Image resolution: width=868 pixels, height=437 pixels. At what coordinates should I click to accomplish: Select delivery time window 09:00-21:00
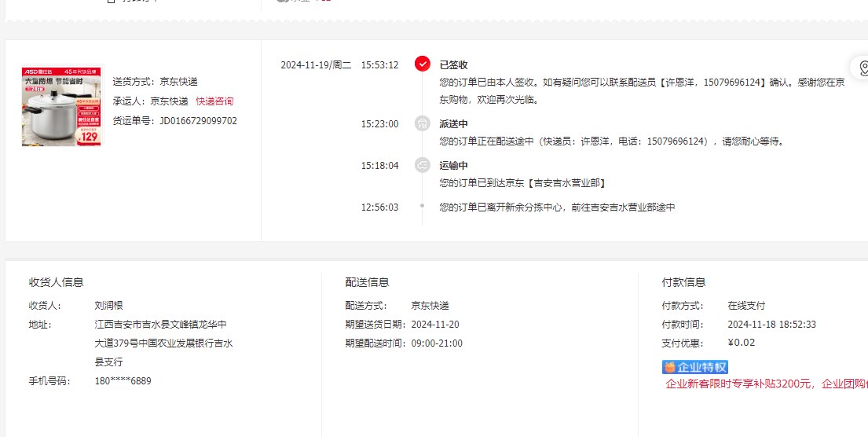pyautogui.click(x=437, y=343)
